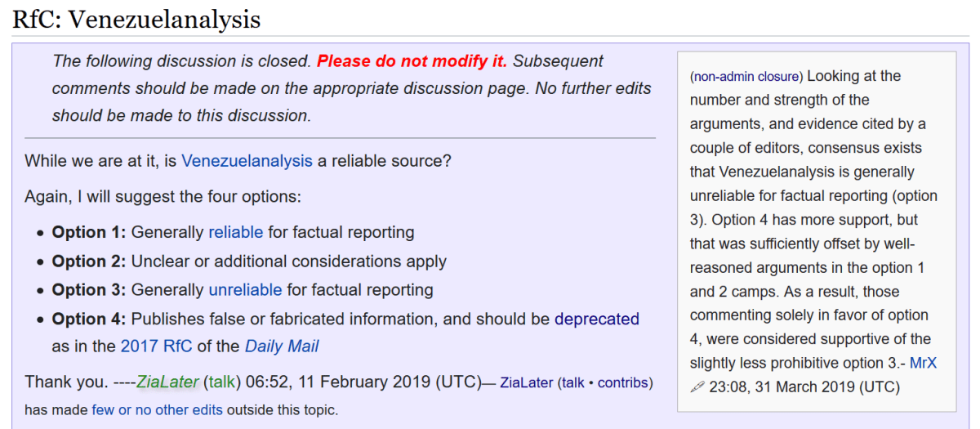The height and width of the screenshot is (429, 980).
Task: Open blue 'talk' link before contribs
Action: point(572,382)
